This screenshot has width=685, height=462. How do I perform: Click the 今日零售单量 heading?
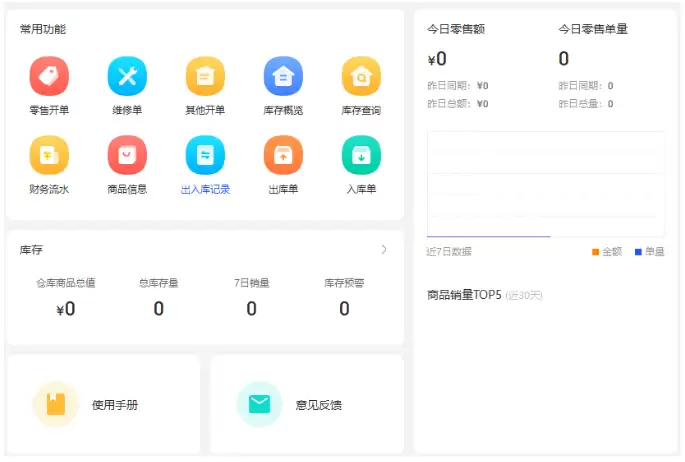point(593,29)
